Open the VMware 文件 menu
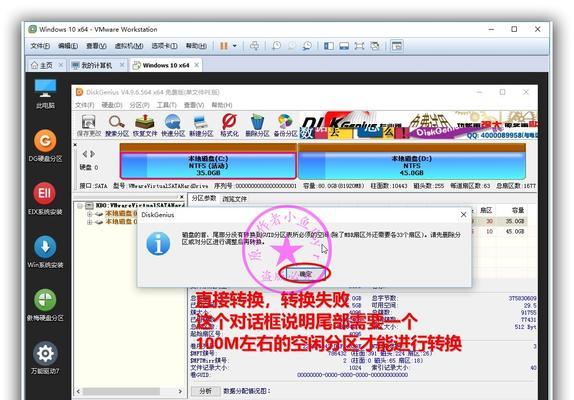The image size is (574, 400). [x=40, y=46]
